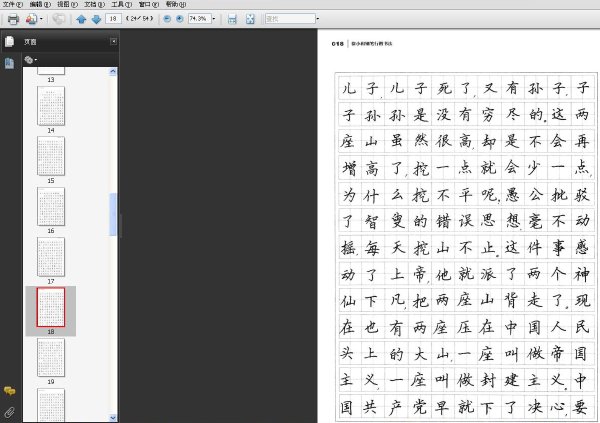The height and width of the screenshot is (423, 600).
Task: Zoom in with the plus button
Action: tap(179, 18)
